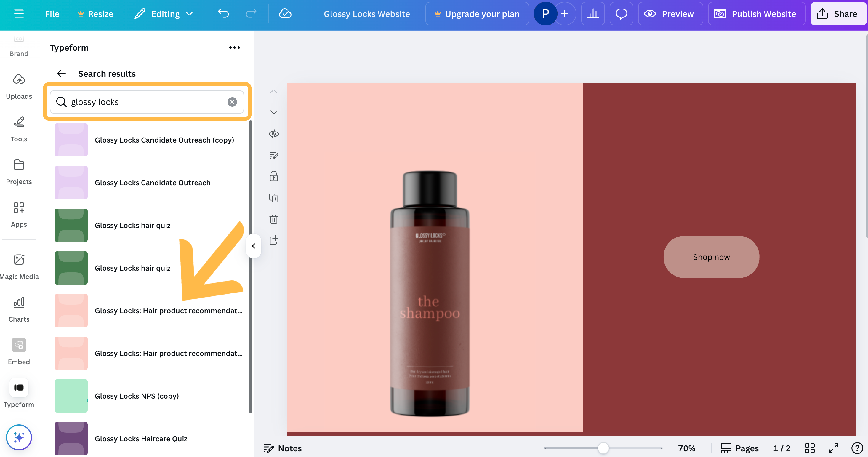Go back from Search results
The image size is (868, 457).
tap(61, 73)
